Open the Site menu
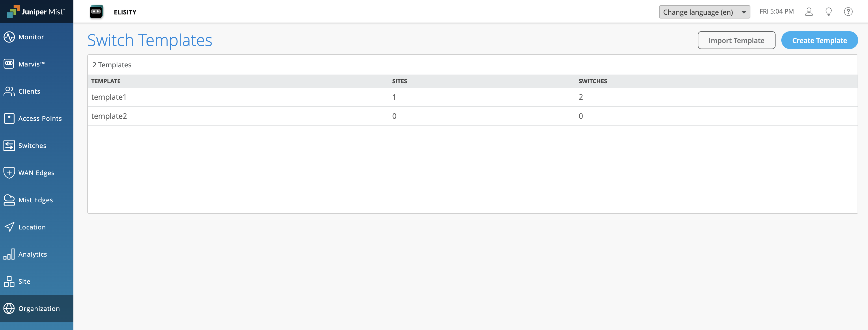The width and height of the screenshot is (868, 330). click(24, 281)
